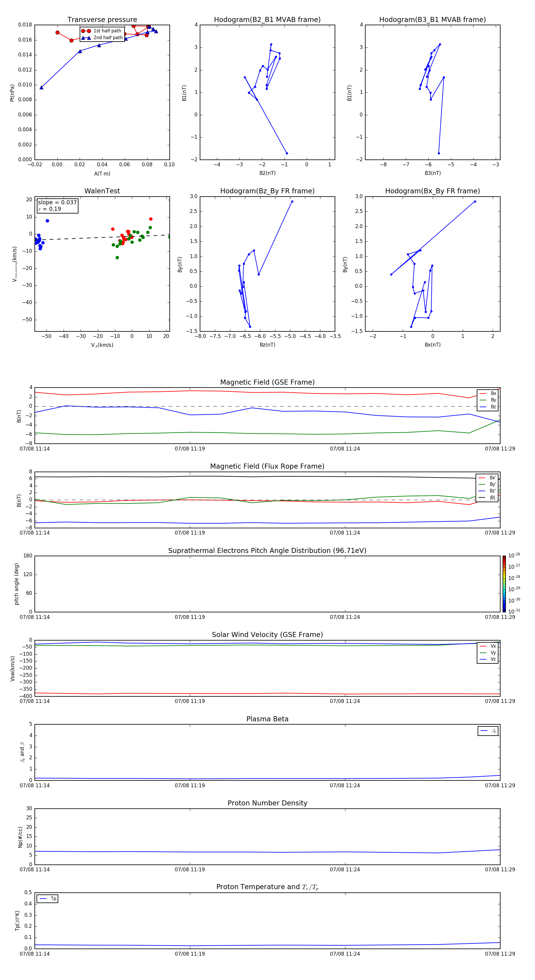This screenshot has height=980, width=535.
Task: Click the lowest blue triangle in Transverse pressure
Action: point(42,88)
